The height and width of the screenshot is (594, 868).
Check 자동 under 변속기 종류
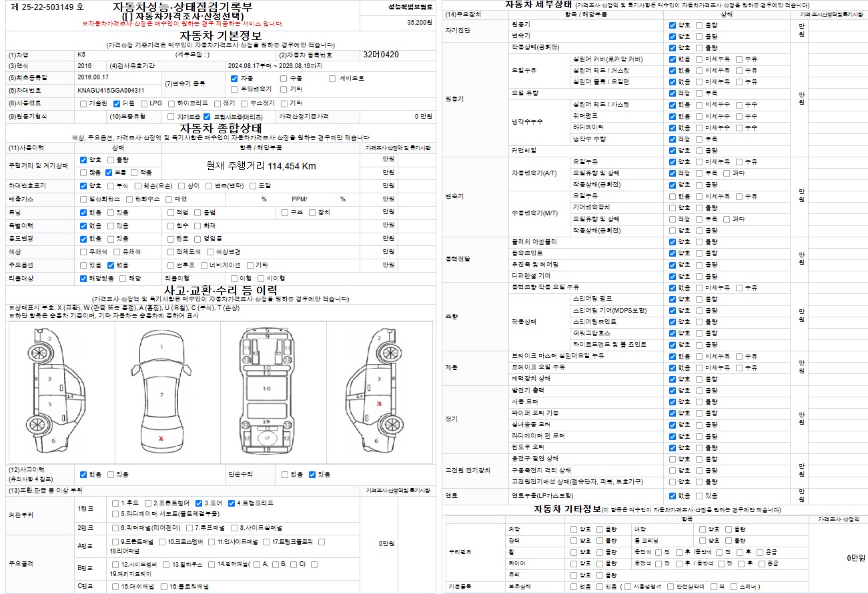[234, 79]
